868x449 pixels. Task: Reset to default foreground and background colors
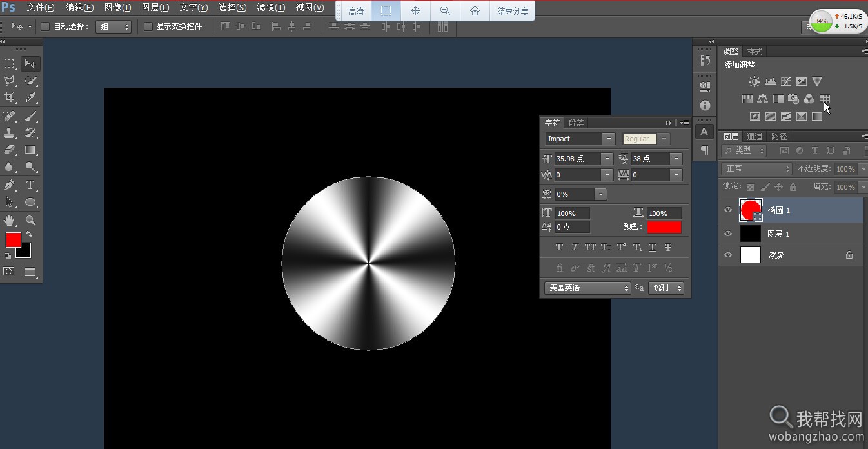click(8, 256)
